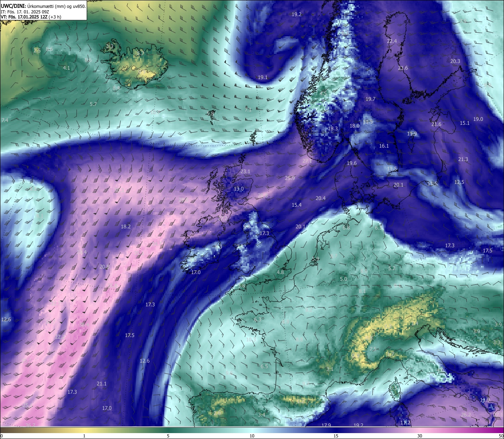Click the map value '18.3' over southern Norway

click(333, 128)
